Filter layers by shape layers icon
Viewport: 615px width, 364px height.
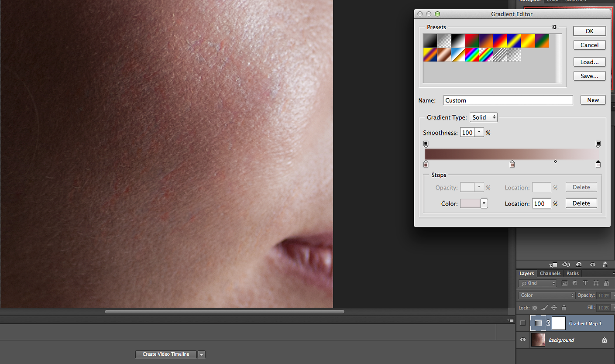(596, 283)
